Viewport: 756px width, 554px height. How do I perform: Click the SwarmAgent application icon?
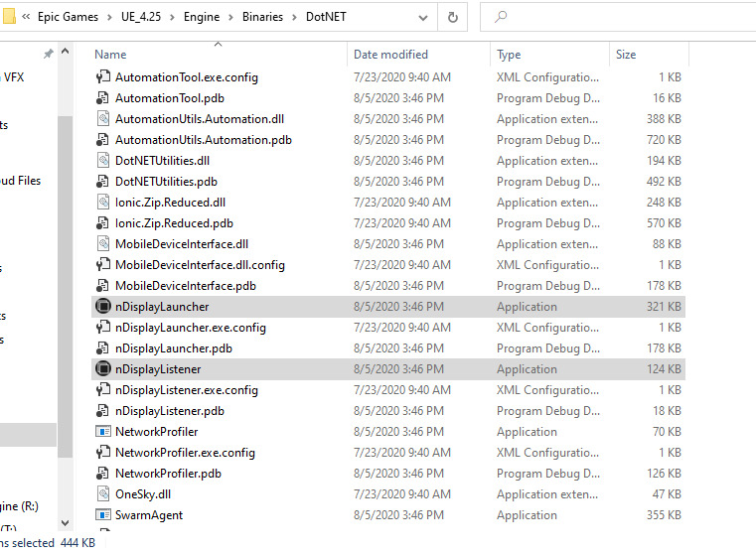click(102, 515)
